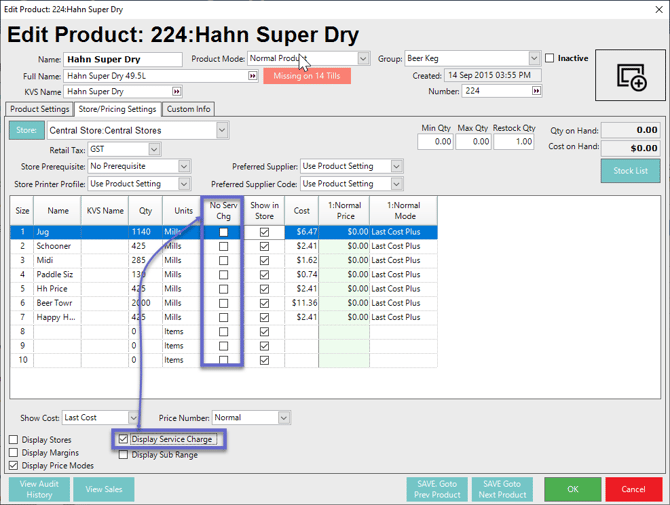Untick Show in Store for Schooner

click(264, 246)
